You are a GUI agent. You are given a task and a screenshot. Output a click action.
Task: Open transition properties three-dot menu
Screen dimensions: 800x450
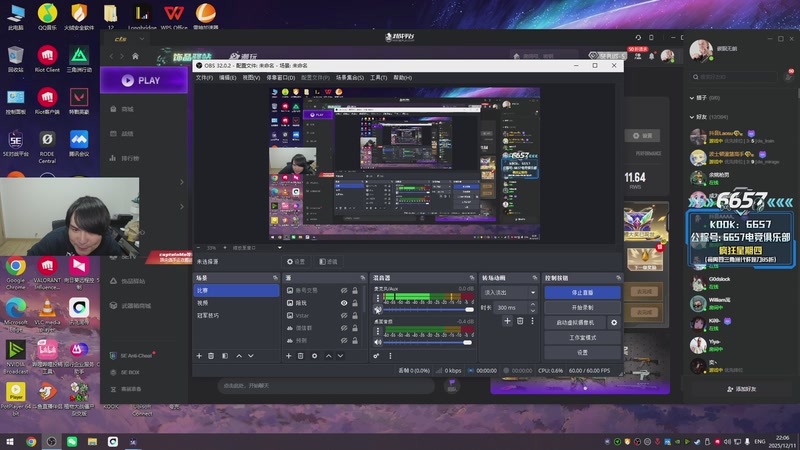point(532,321)
